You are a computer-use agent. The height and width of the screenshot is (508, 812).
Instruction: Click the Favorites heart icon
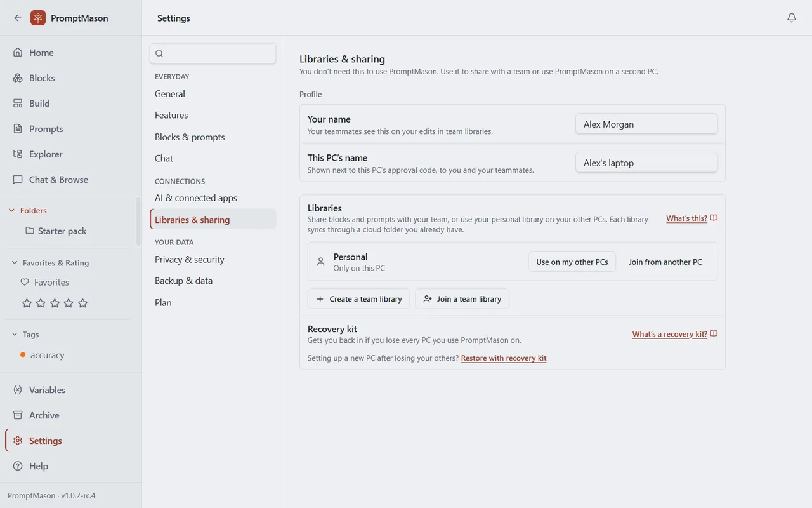(25, 283)
